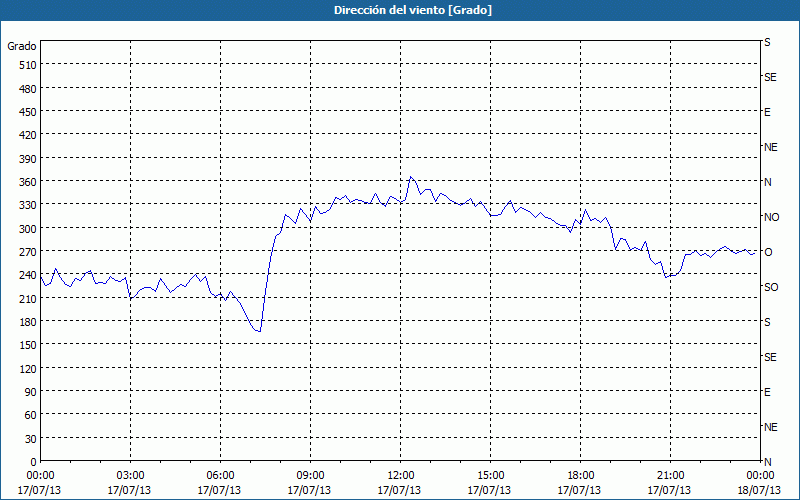Click the "18/07/13" date label

pos(760,490)
